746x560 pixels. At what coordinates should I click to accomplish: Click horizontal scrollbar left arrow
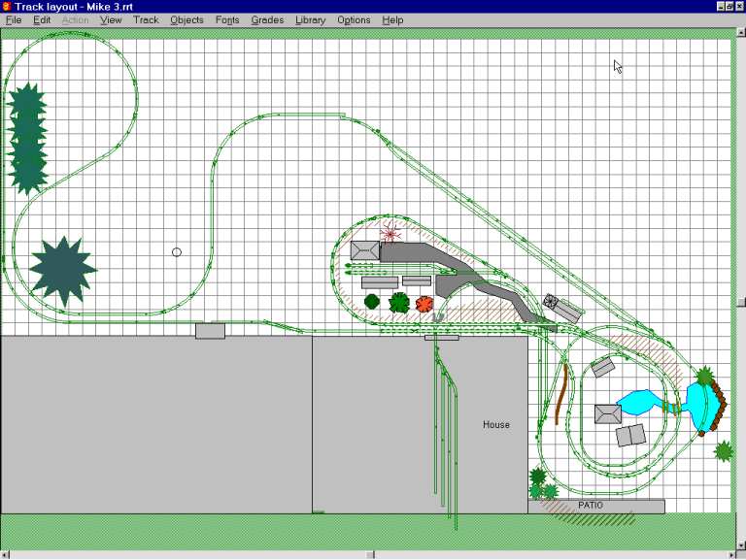4,555
